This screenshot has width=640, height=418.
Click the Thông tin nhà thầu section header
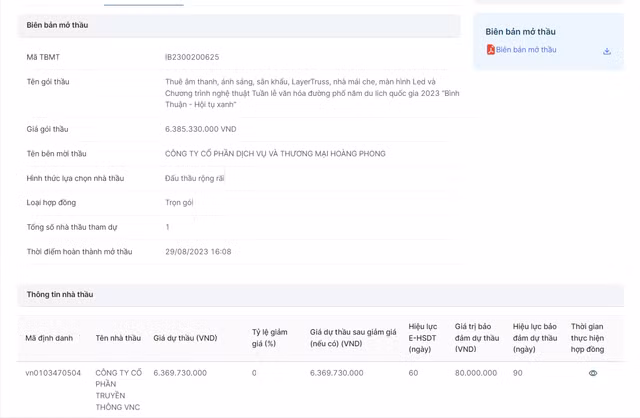(x=60, y=294)
